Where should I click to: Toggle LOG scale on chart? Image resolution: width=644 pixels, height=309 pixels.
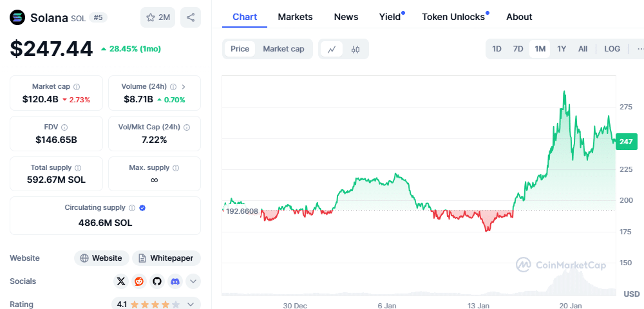click(x=612, y=49)
